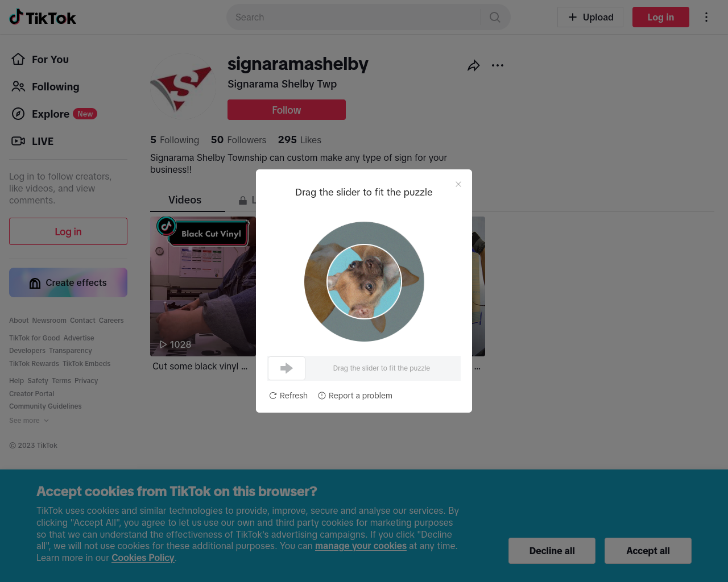Refresh the captcha puzzle
728x582 pixels.
[x=288, y=396]
